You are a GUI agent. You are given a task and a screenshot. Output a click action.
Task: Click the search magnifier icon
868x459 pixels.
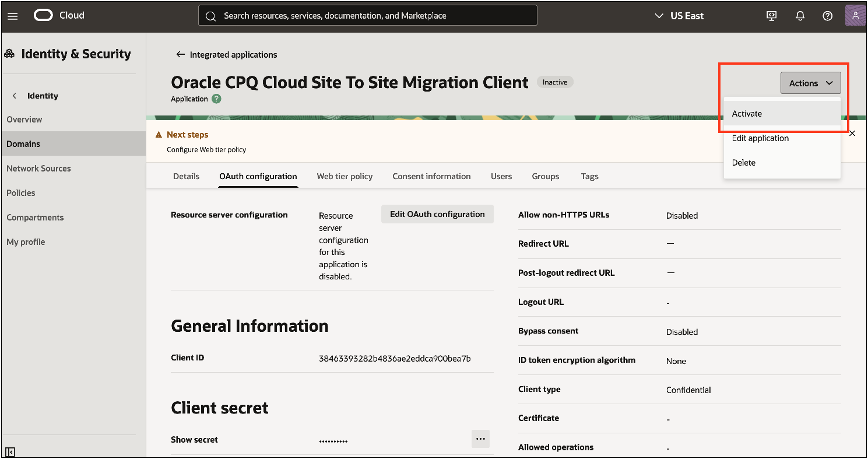click(x=211, y=16)
